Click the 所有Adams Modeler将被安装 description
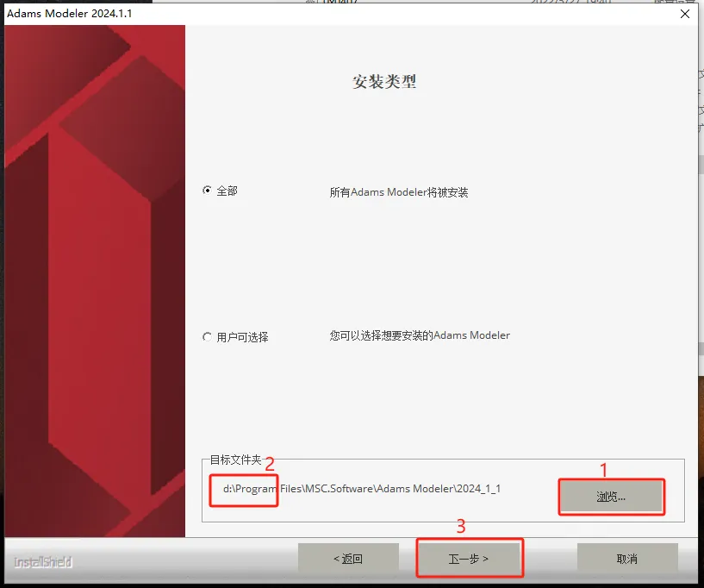The width and height of the screenshot is (704, 588). pyautogui.click(x=399, y=192)
